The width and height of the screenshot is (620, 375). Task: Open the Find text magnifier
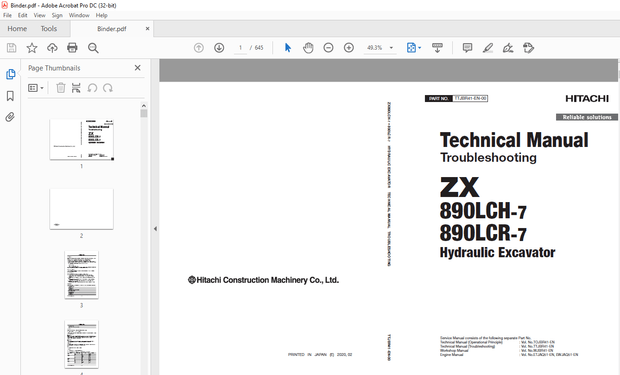[x=93, y=48]
